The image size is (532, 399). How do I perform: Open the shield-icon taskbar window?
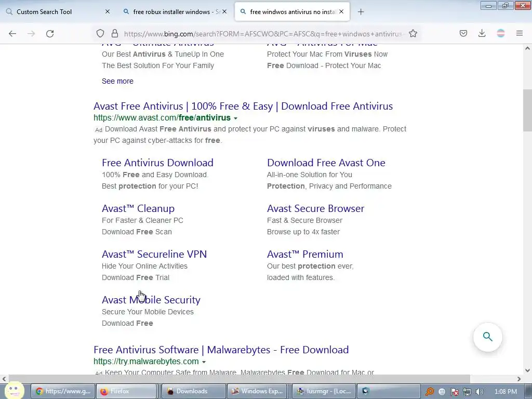pyautogui.click(x=389, y=391)
